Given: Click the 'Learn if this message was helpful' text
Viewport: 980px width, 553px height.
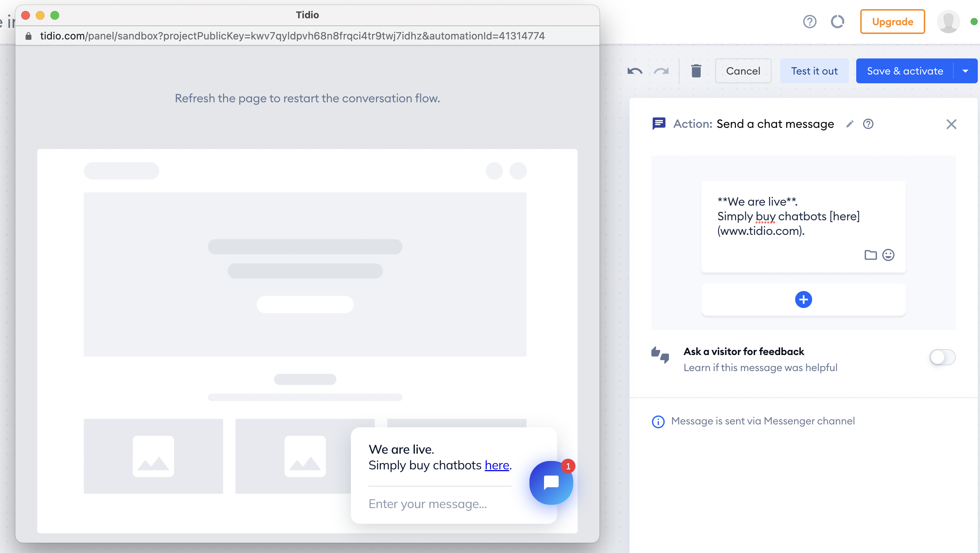Looking at the screenshot, I should [x=760, y=368].
